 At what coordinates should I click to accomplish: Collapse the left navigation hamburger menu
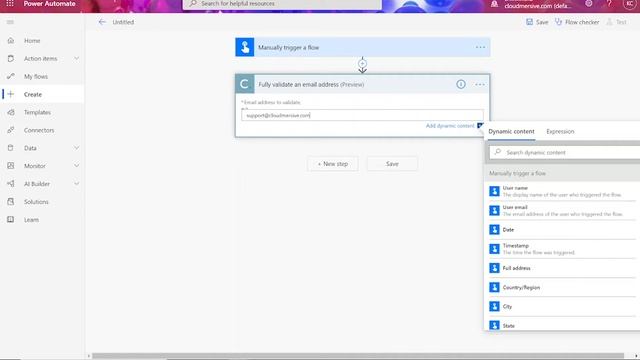(10, 22)
